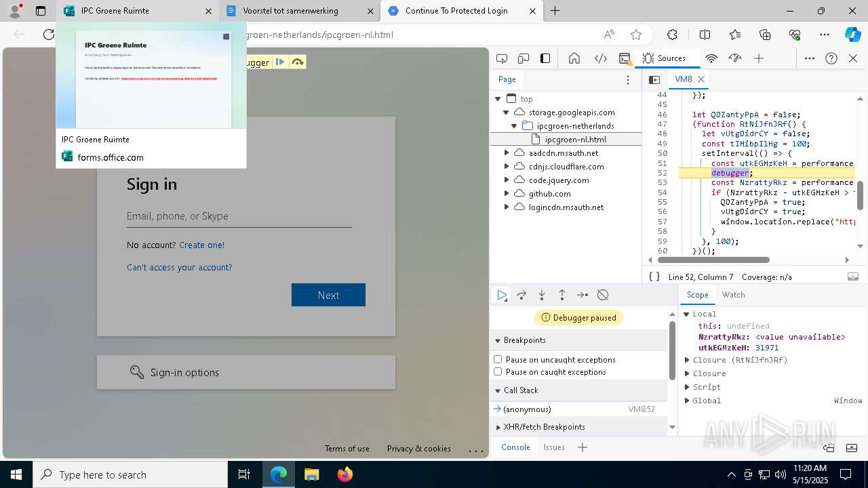The width and height of the screenshot is (868, 488).
Task: Open the Issues tab in Quick View
Action: pyautogui.click(x=554, y=447)
